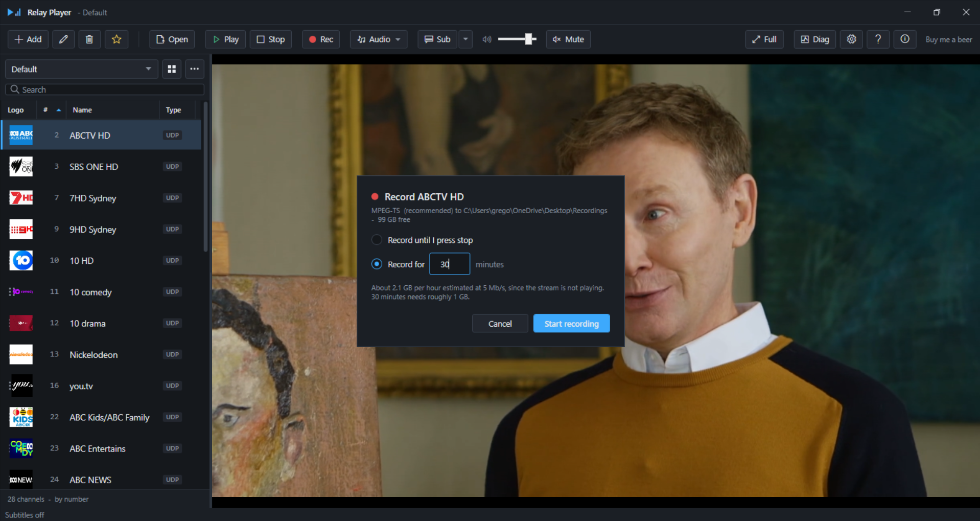Click the info circle icon
Viewport: 980px width, 521px height.
pyautogui.click(x=905, y=39)
